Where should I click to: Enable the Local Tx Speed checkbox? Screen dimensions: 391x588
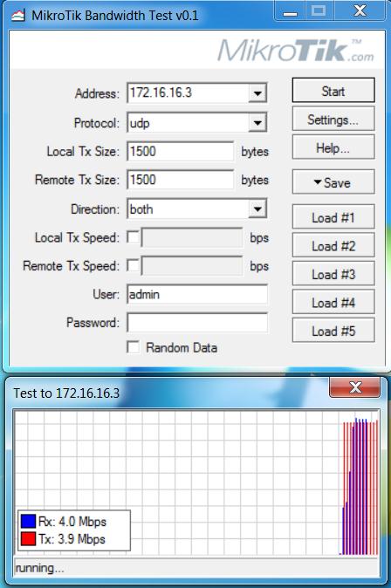(133, 237)
